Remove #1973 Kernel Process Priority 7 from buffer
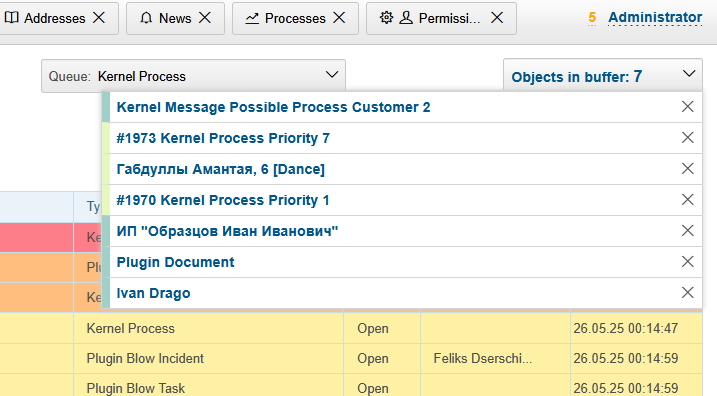 [687, 138]
